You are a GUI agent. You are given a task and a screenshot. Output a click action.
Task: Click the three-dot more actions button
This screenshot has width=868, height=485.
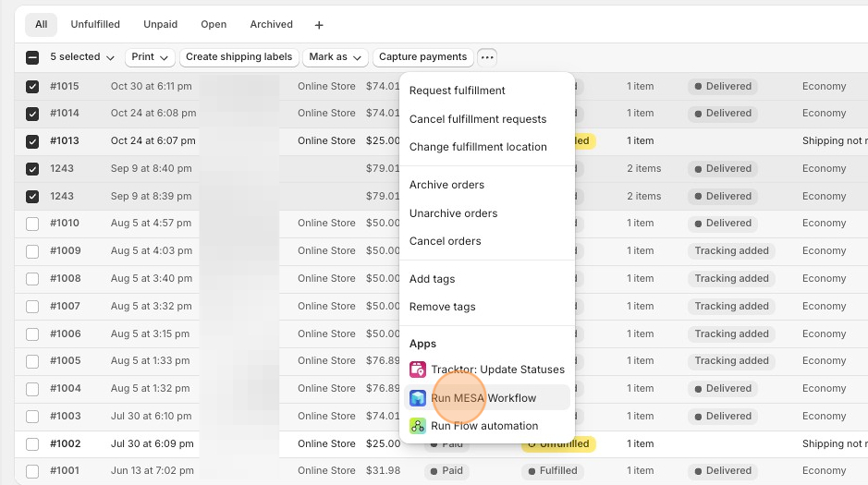[487, 57]
